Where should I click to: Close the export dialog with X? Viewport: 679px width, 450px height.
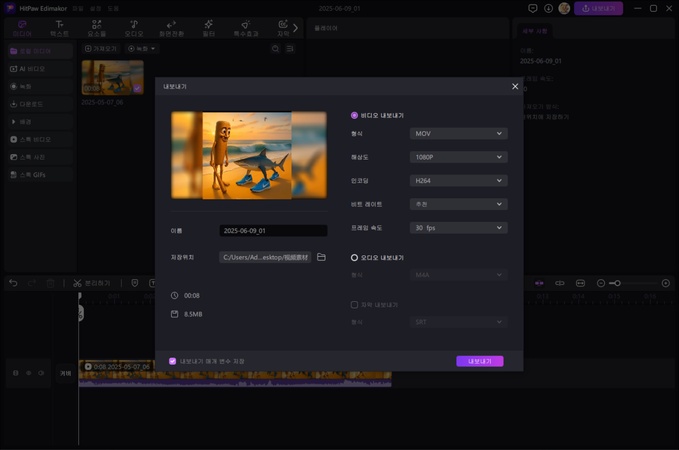coord(515,87)
